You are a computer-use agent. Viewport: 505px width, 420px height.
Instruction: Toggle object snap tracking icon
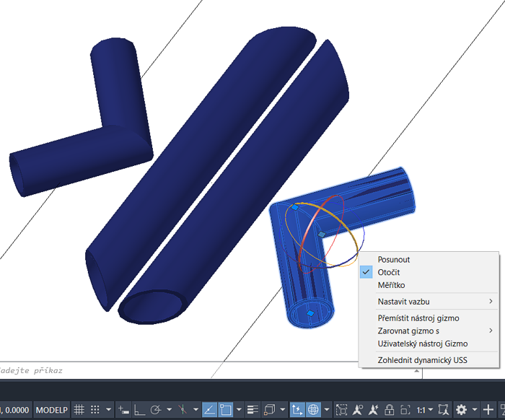tap(209, 409)
